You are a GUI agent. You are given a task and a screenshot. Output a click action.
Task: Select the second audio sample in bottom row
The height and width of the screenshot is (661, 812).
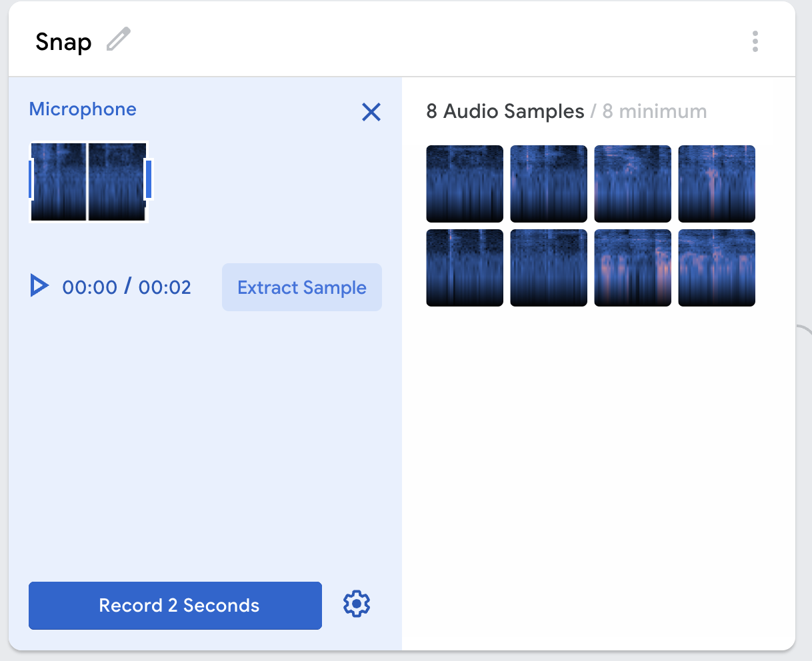pos(549,268)
